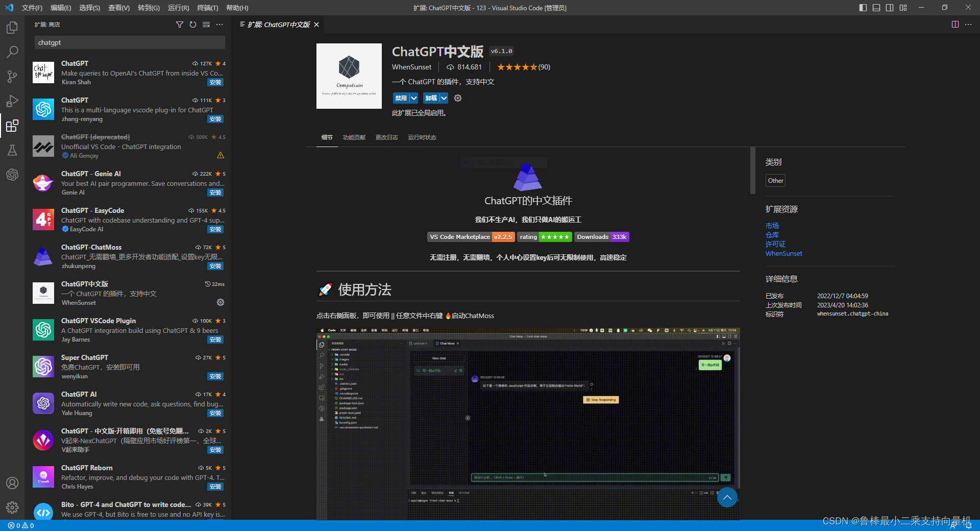
Task: Open the 文件(F) menu
Action: pos(32,8)
